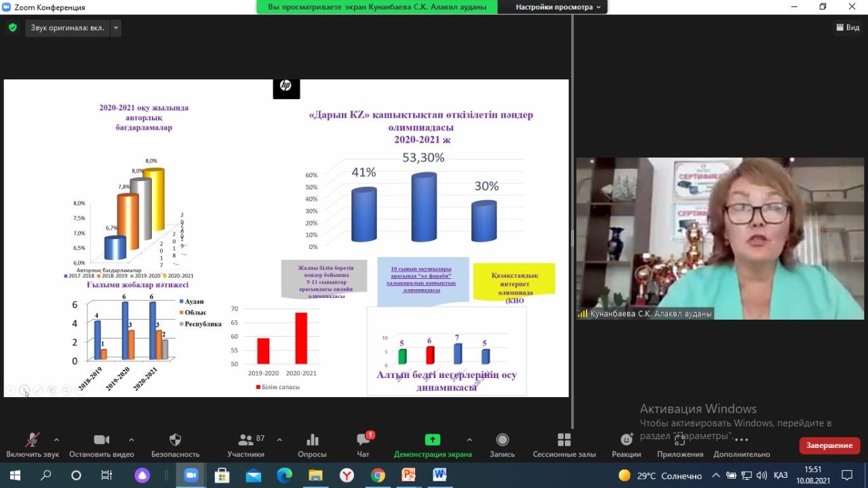Image resolution: width=868 pixels, height=488 pixels.
Task: Click the Республика legend entry
Action: 200,324
